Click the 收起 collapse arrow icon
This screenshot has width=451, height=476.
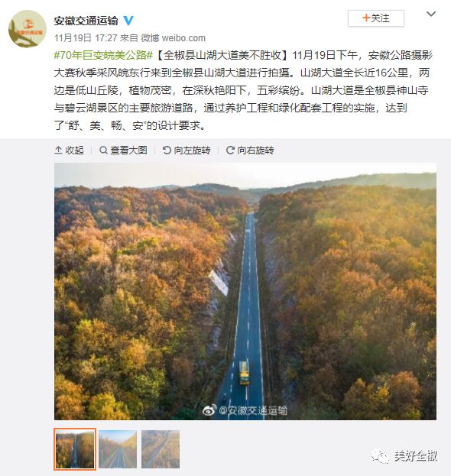tap(58, 150)
